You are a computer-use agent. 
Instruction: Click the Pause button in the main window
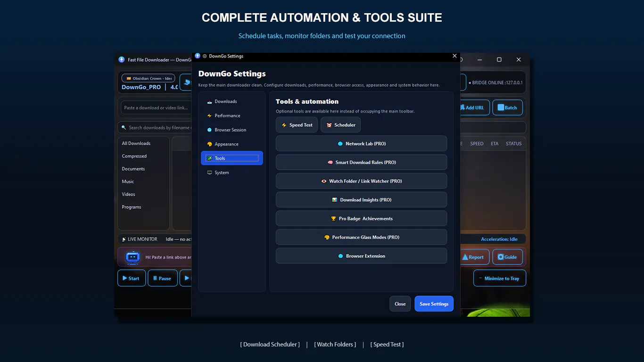pos(162,278)
